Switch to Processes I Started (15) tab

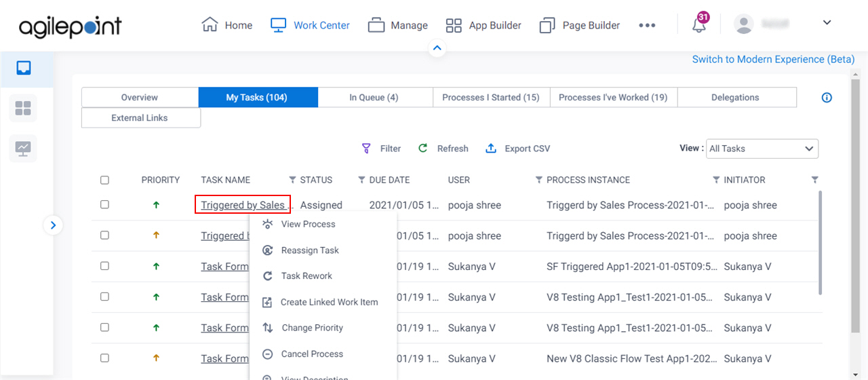(x=491, y=97)
